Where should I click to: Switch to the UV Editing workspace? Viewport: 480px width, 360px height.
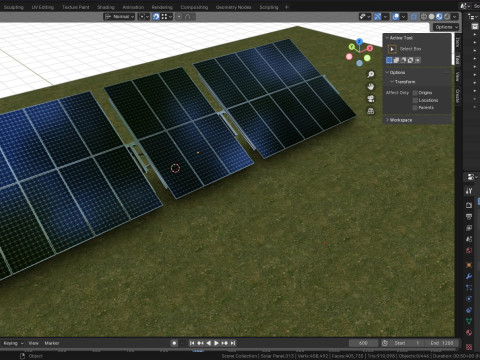click(x=43, y=7)
